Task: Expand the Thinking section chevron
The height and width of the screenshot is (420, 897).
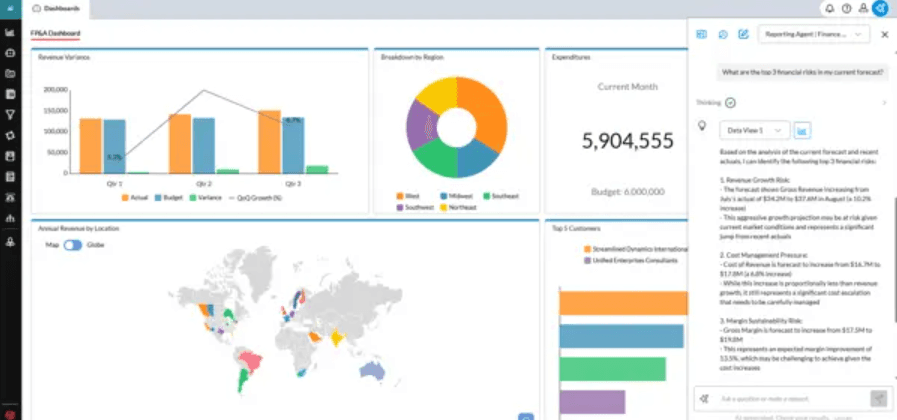Action: 884,103
